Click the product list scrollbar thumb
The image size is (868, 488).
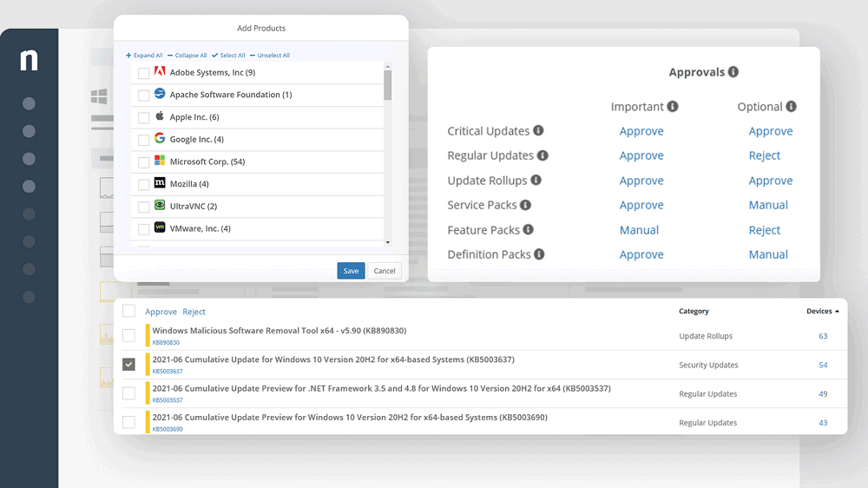point(387,85)
